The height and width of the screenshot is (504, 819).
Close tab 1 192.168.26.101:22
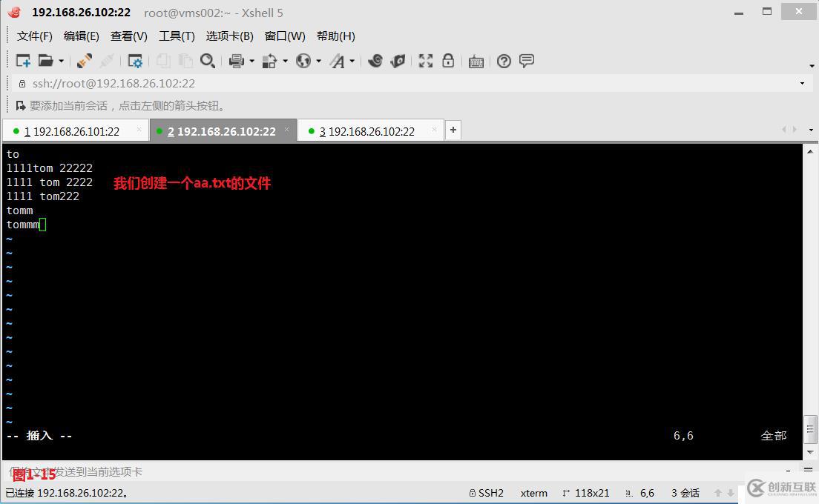pyautogui.click(x=139, y=130)
